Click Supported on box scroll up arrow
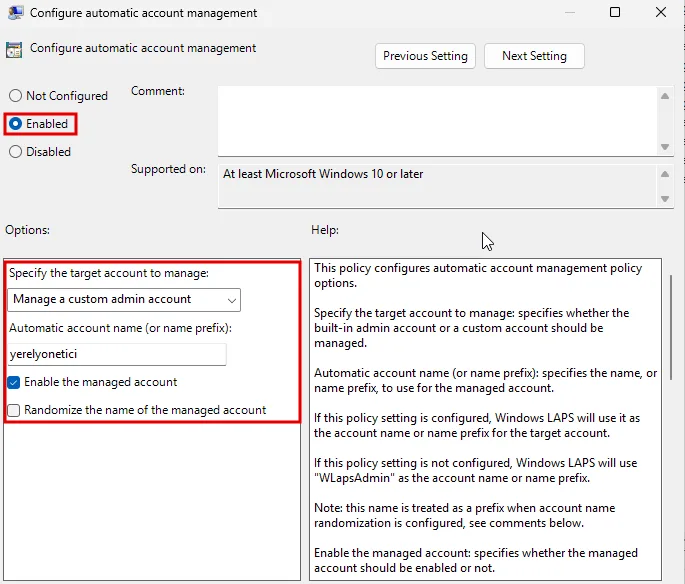This screenshot has width=685, height=584. pos(665,174)
